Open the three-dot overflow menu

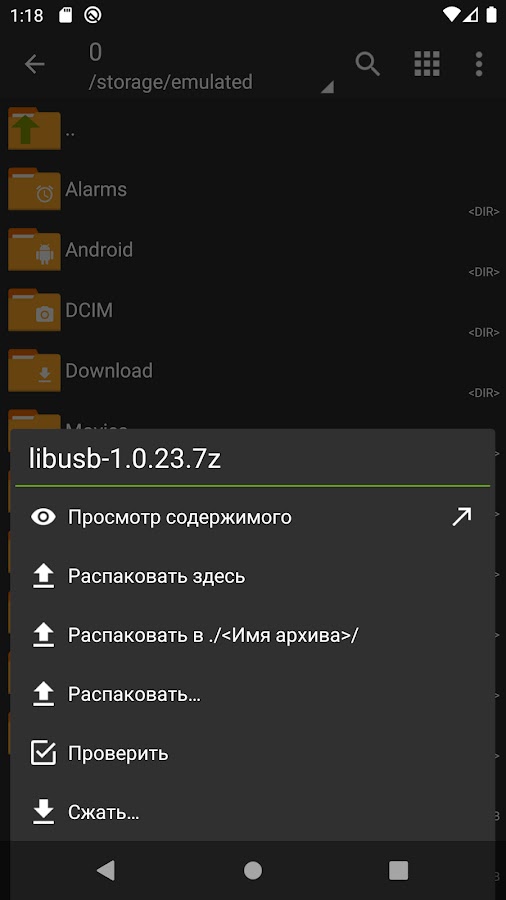[479, 64]
